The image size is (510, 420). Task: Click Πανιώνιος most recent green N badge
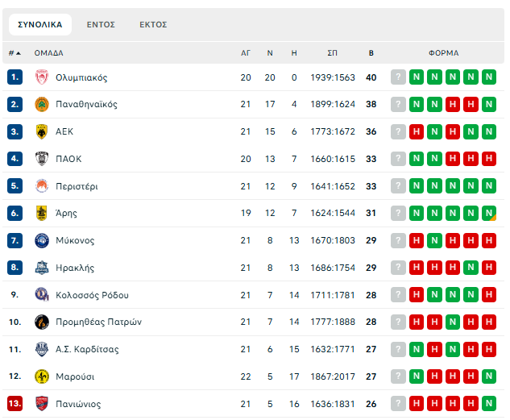[488, 404]
